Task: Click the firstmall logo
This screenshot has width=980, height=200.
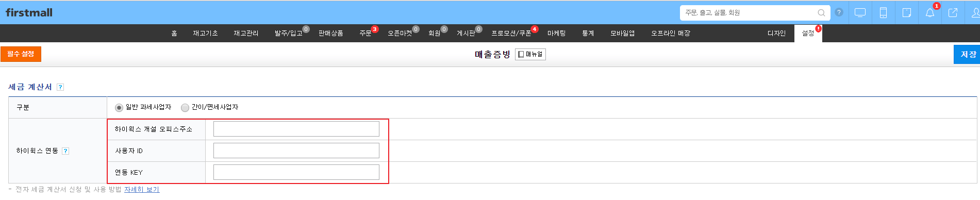Action: pos(29,12)
